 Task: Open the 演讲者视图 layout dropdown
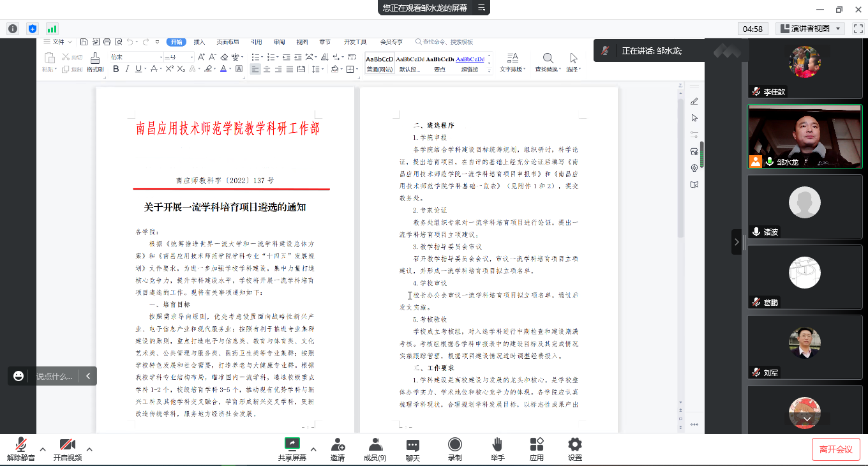[x=811, y=29]
